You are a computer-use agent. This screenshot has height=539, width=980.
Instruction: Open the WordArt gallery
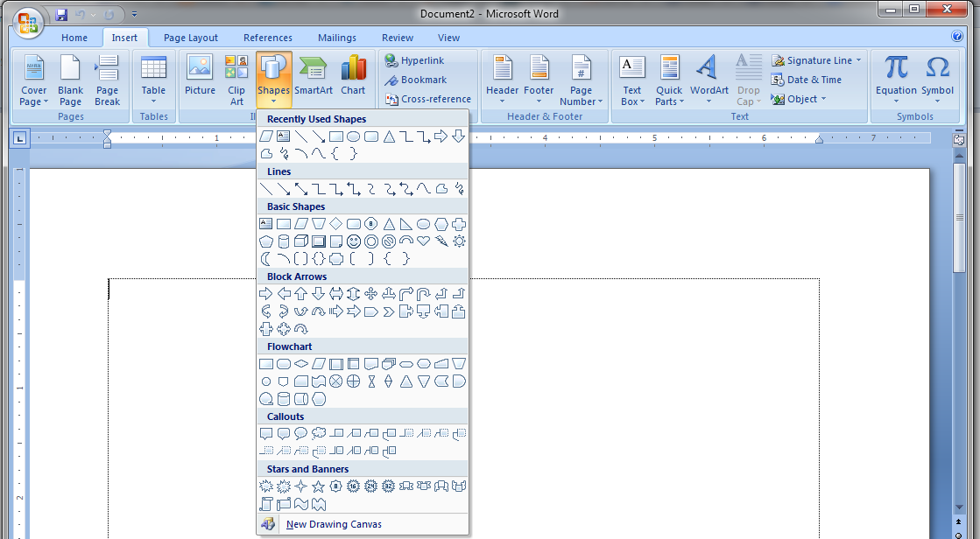pyautogui.click(x=709, y=82)
